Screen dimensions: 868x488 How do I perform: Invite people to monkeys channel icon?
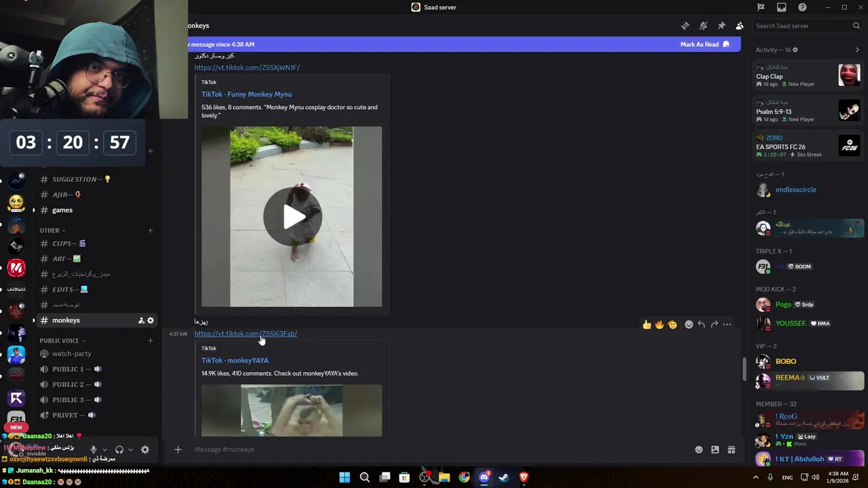[x=141, y=321]
